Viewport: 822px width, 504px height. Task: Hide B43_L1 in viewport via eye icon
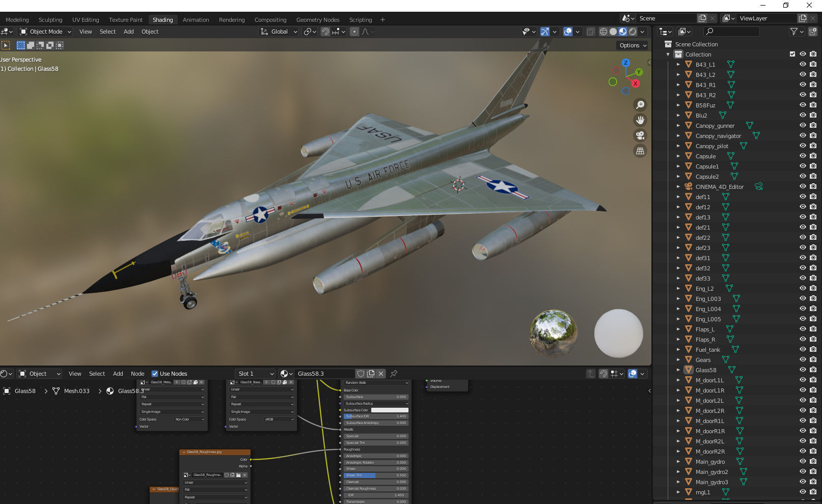(x=803, y=64)
